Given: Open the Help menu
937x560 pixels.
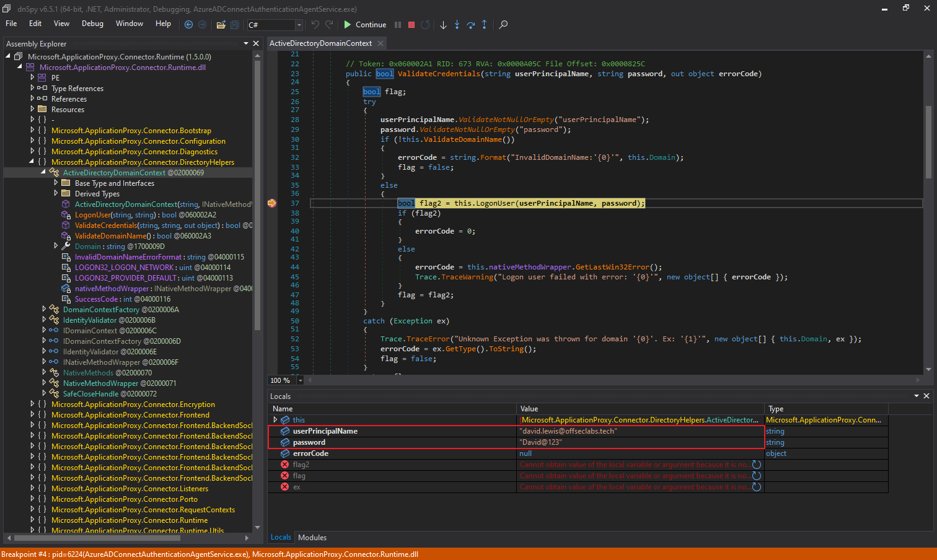Looking at the screenshot, I should 163,24.
